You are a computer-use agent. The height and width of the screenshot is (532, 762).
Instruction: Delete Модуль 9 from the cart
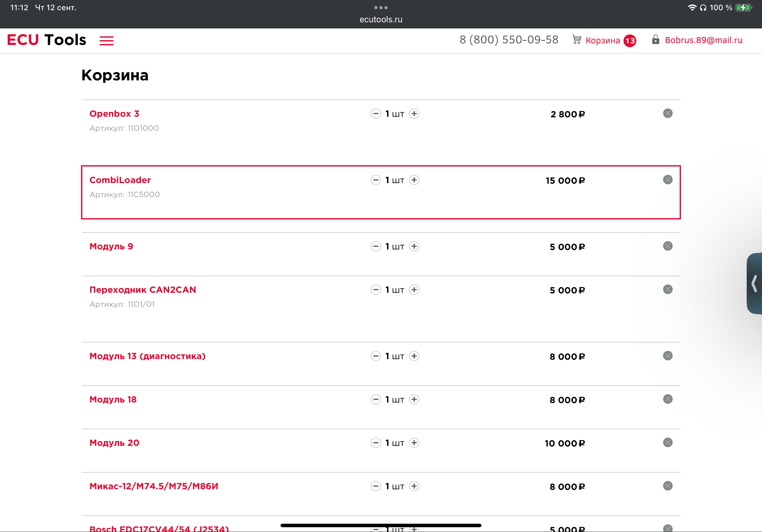tap(668, 246)
